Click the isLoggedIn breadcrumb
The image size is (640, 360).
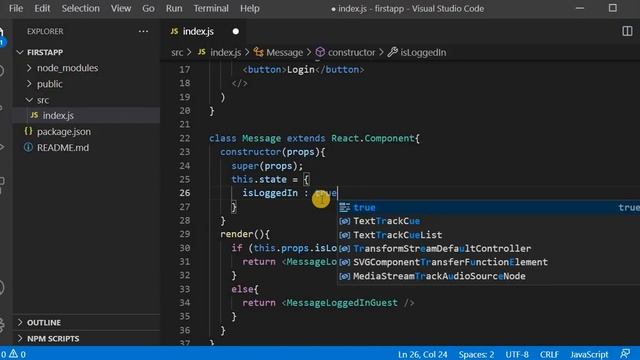423,52
